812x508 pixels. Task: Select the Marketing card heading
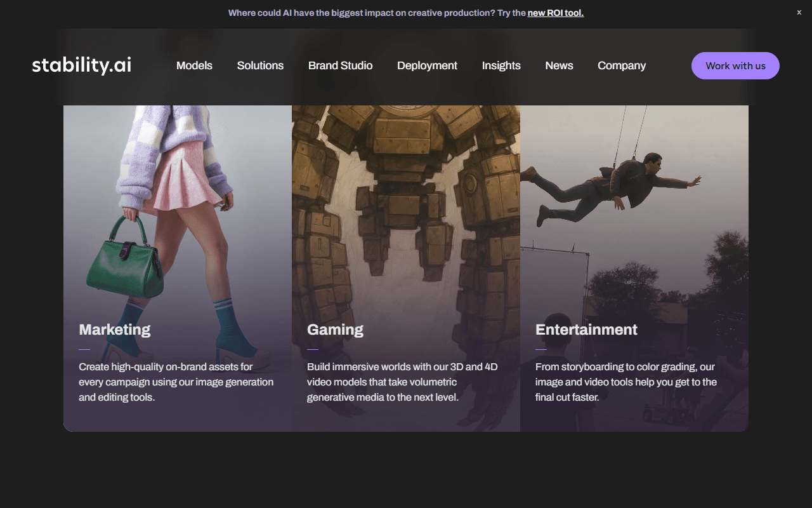tap(115, 330)
